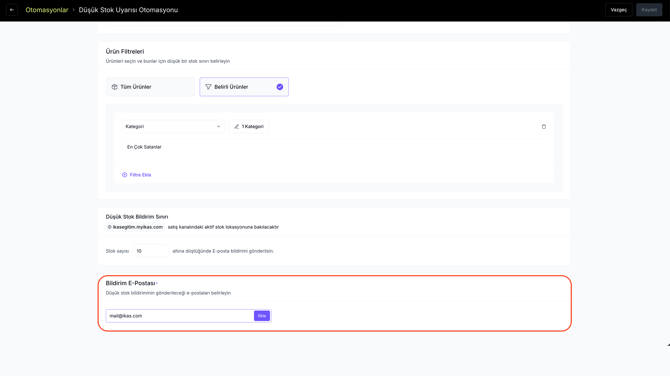The image size is (670, 376).
Task: Go to Otomasyonlar breadcrumb
Action: [x=47, y=10]
